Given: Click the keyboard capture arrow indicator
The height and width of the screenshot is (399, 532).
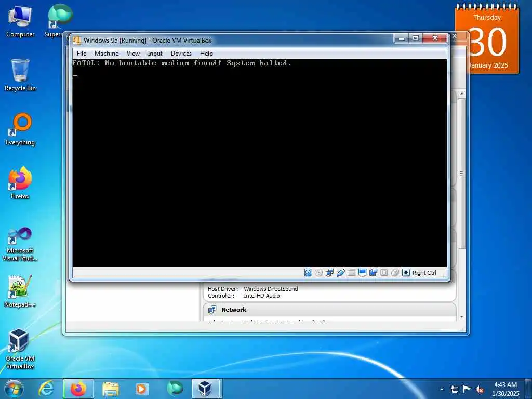Looking at the screenshot, I should coord(406,273).
